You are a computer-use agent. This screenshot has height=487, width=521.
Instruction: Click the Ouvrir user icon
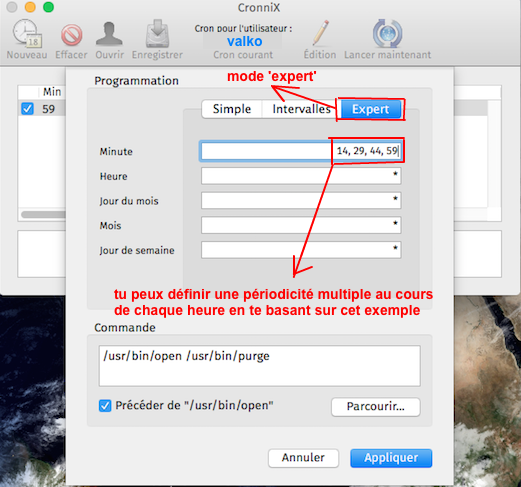click(109, 34)
